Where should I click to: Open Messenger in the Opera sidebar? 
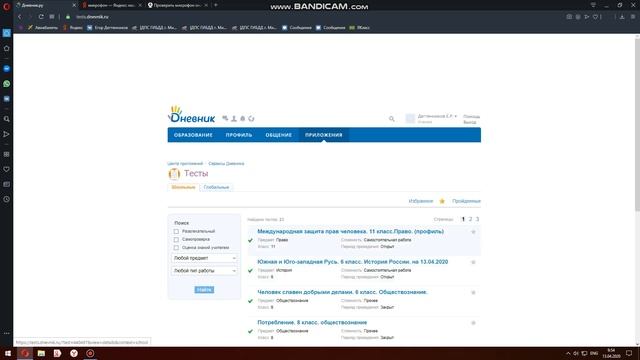point(7,69)
